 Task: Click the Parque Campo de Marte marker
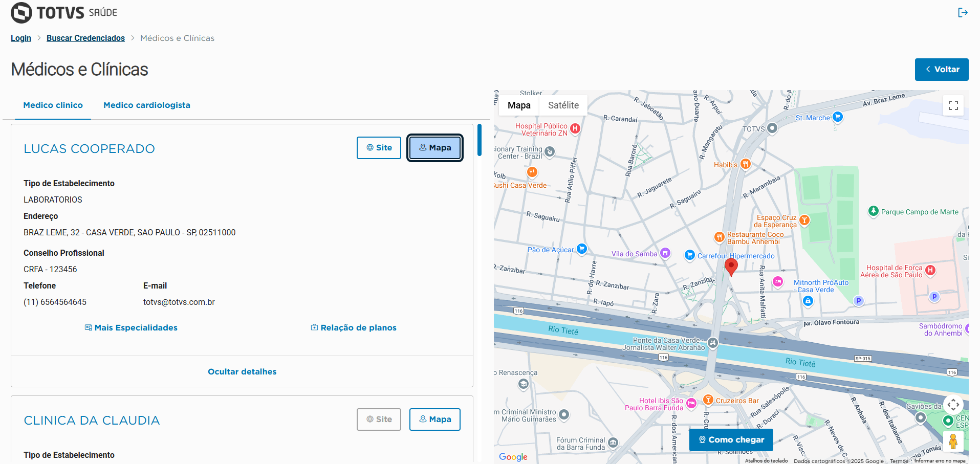[874, 211]
